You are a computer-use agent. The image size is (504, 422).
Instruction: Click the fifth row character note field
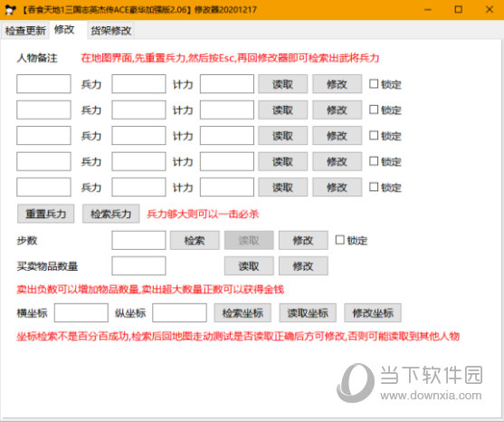tap(43, 187)
